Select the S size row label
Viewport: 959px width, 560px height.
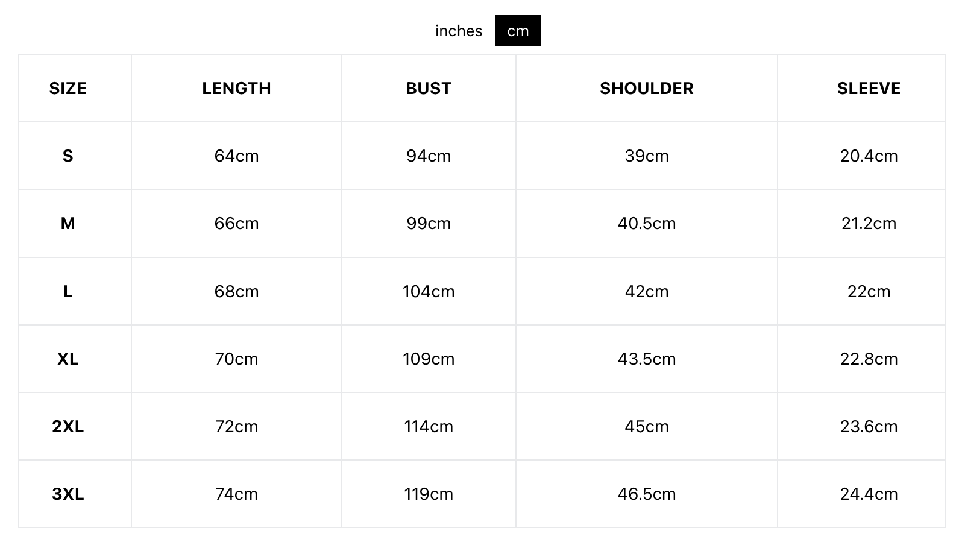point(68,156)
